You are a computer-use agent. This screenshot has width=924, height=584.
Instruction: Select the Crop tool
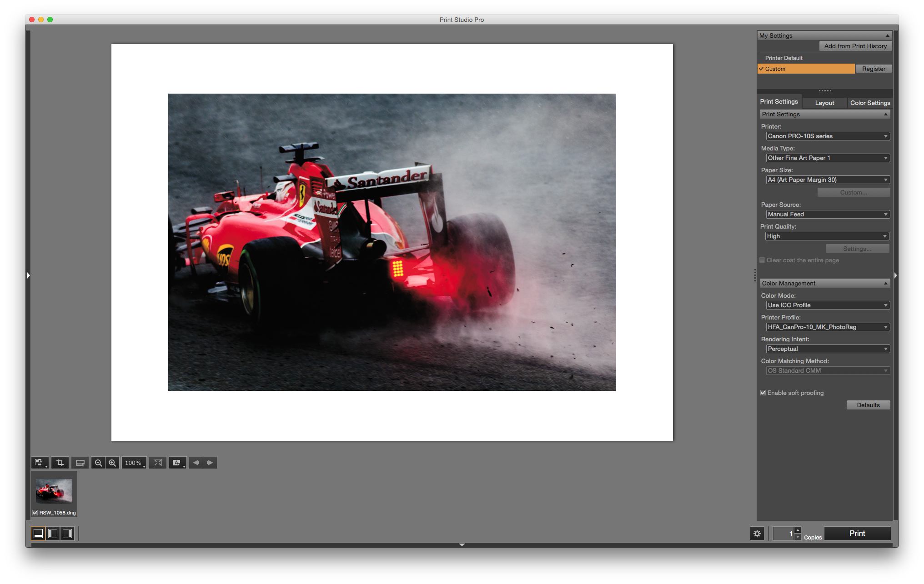click(x=60, y=463)
